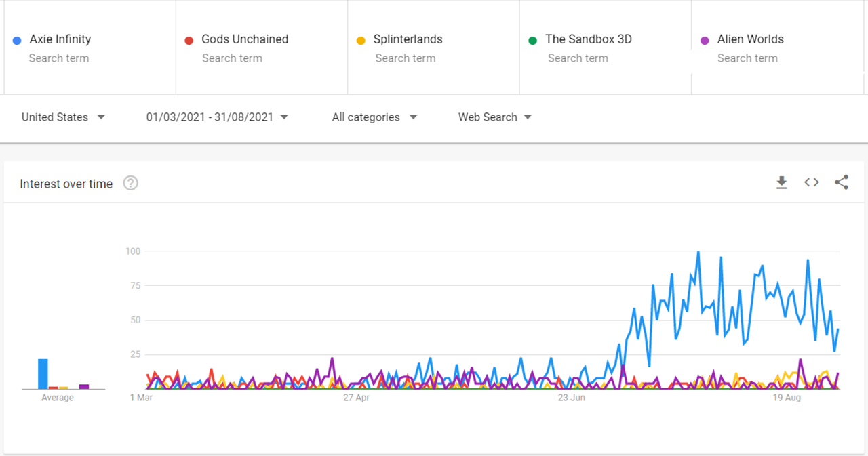Click the 25 y-axis value
This screenshot has height=456, width=868.
[x=135, y=354]
